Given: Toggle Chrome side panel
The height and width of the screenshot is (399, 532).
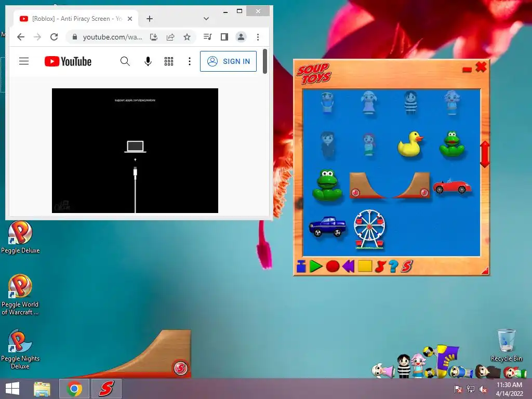Looking at the screenshot, I should [x=224, y=37].
